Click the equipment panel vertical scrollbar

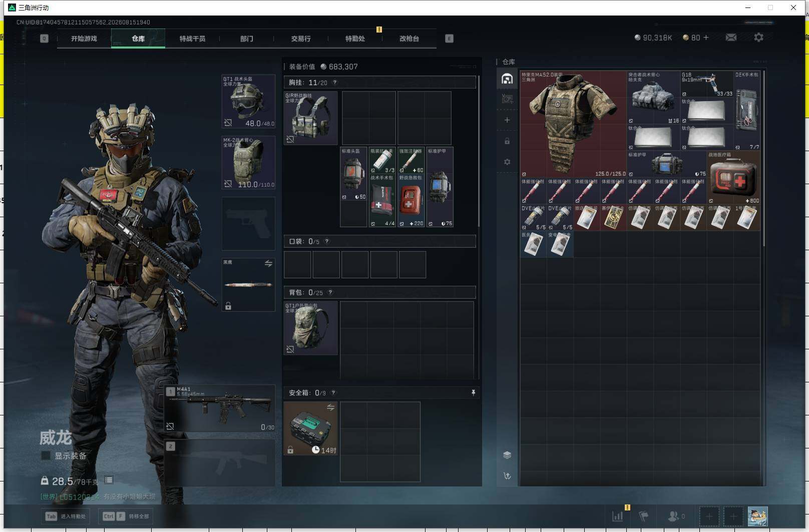click(x=479, y=150)
